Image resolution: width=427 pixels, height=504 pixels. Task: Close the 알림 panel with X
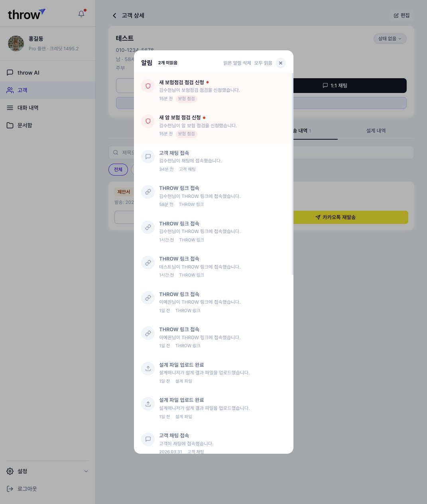point(281,63)
